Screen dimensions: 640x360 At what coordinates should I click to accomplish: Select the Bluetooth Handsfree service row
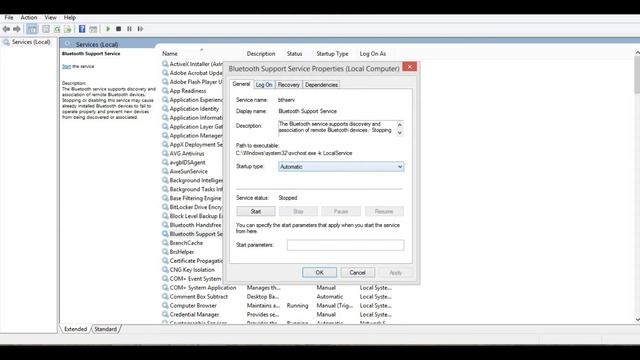coord(192,225)
